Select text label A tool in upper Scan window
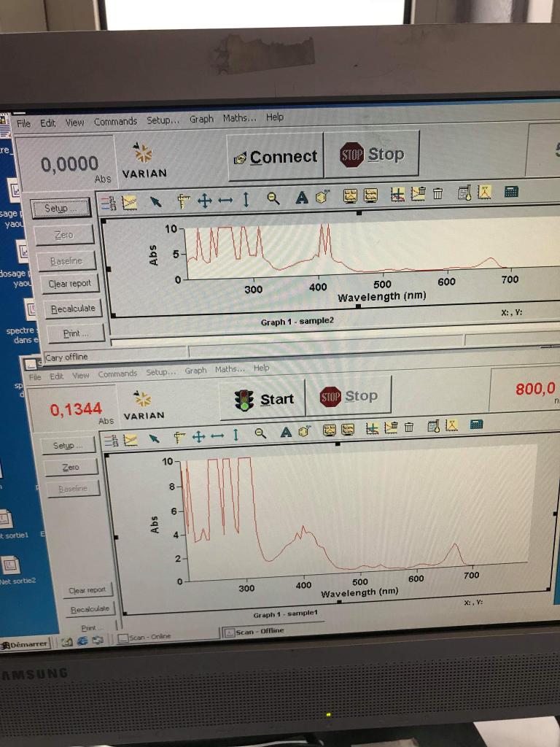Viewport: 560px width, 747px height. (x=301, y=197)
